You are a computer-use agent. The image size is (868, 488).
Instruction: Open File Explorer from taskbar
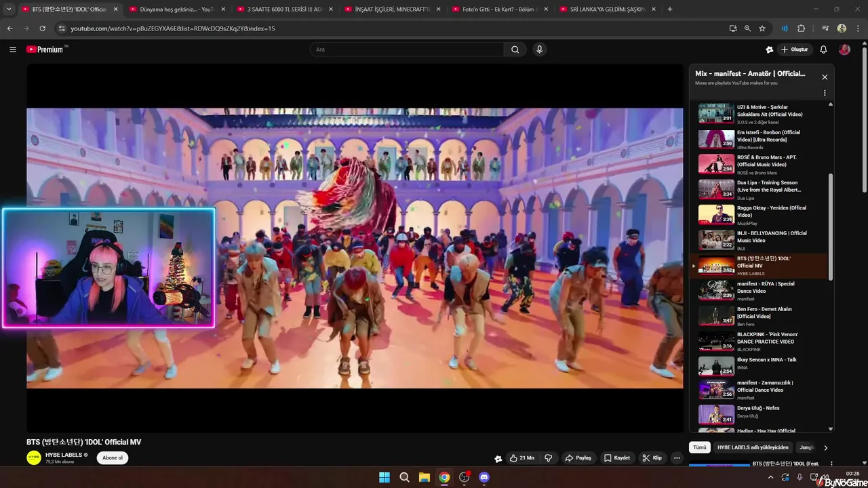pos(424,477)
